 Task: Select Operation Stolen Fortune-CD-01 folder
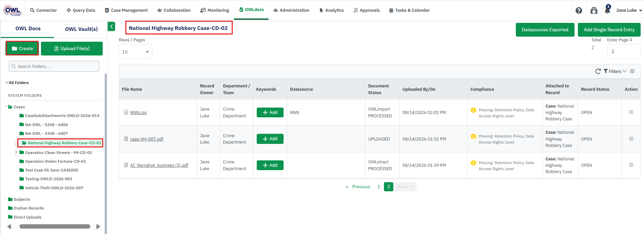pyautogui.click(x=55, y=161)
